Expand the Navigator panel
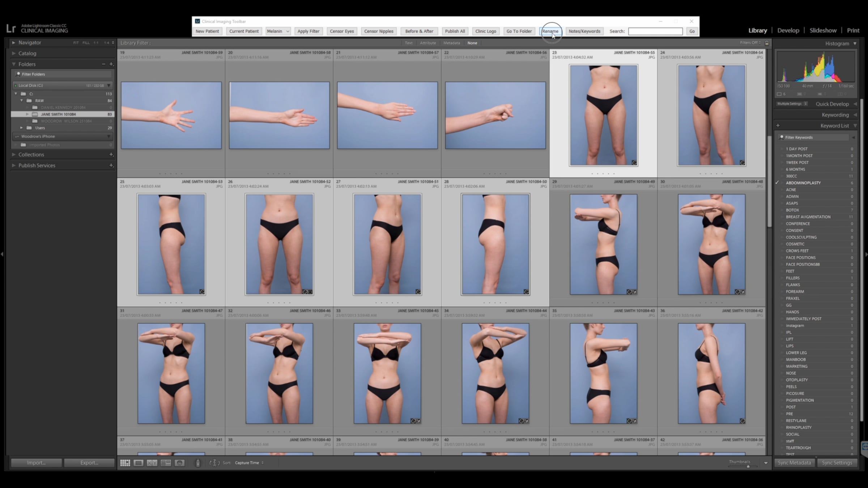The image size is (868, 488). pyautogui.click(x=14, y=43)
